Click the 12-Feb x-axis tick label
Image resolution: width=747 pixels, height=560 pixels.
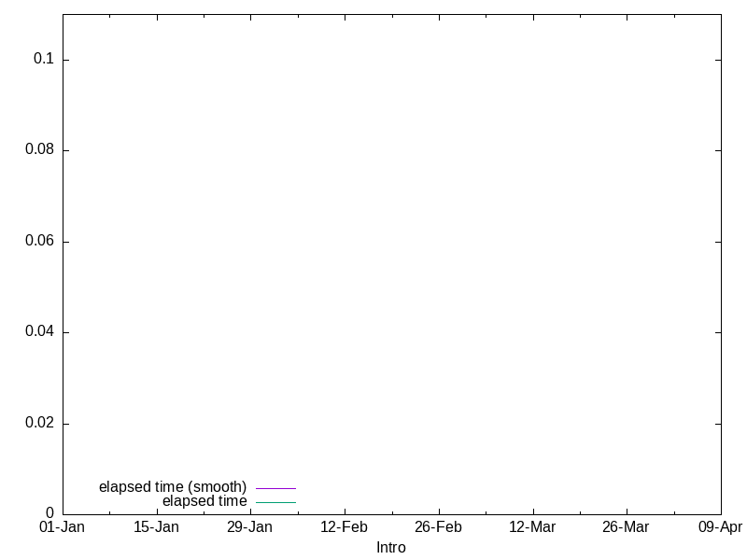[344, 527]
